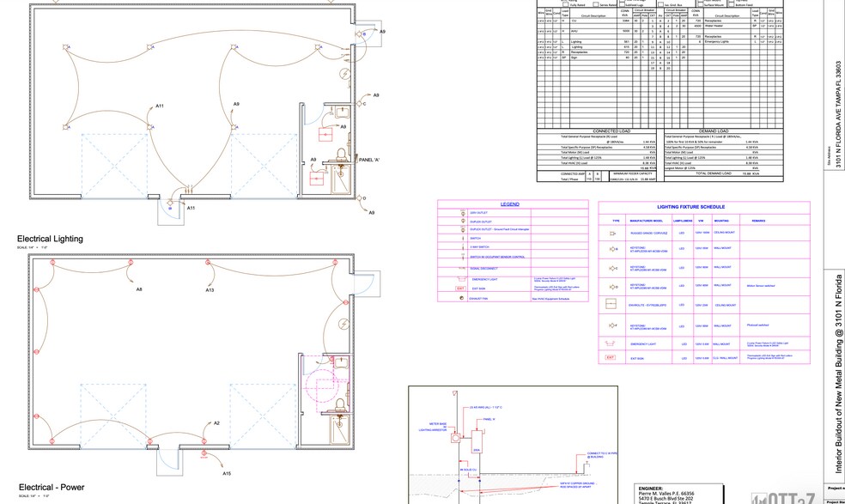Check the Surface Mount checkbox
The height and width of the screenshot is (504, 845).
(x=701, y=3)
